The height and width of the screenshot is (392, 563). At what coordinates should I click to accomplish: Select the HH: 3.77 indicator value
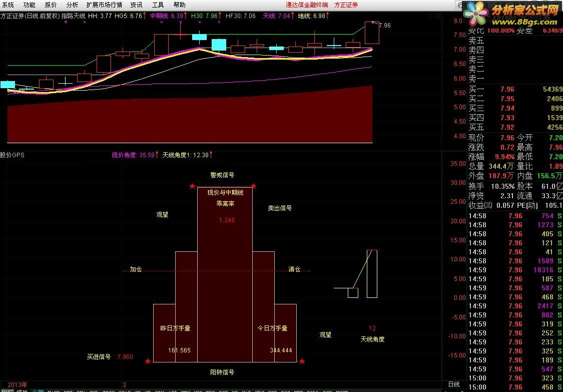pos(100,16)
